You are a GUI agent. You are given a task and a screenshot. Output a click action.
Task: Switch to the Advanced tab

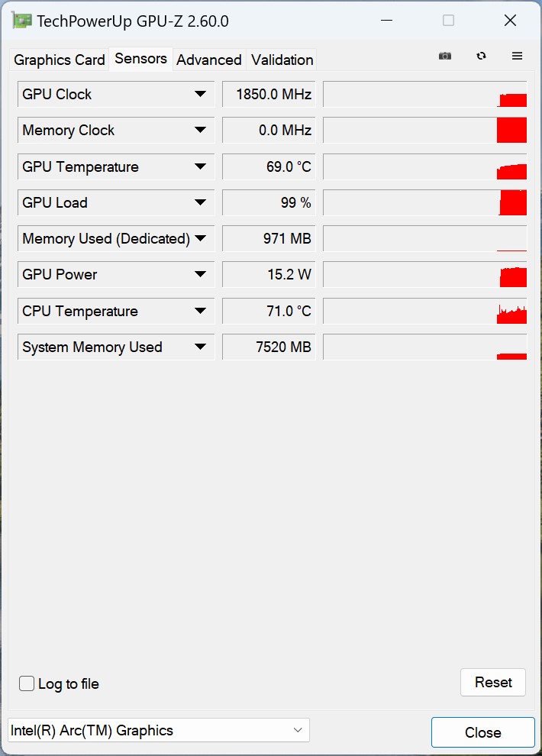[x=209, y=60]
